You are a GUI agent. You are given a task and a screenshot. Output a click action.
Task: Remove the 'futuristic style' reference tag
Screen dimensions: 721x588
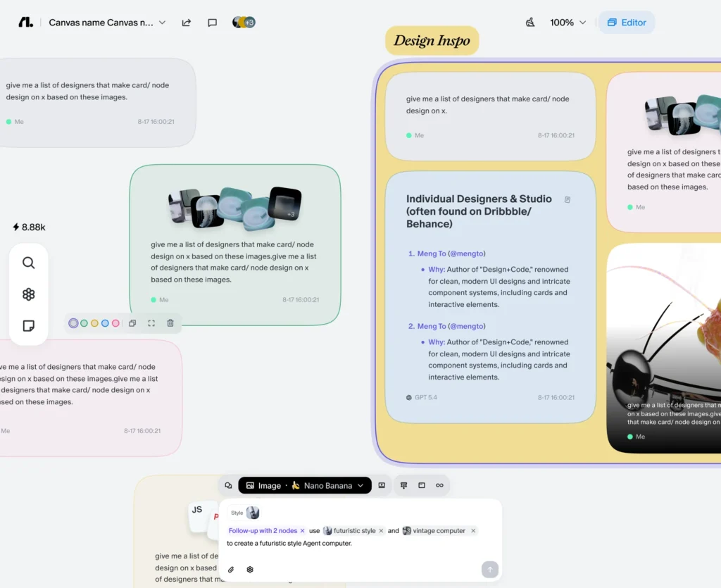coord(382,531)
